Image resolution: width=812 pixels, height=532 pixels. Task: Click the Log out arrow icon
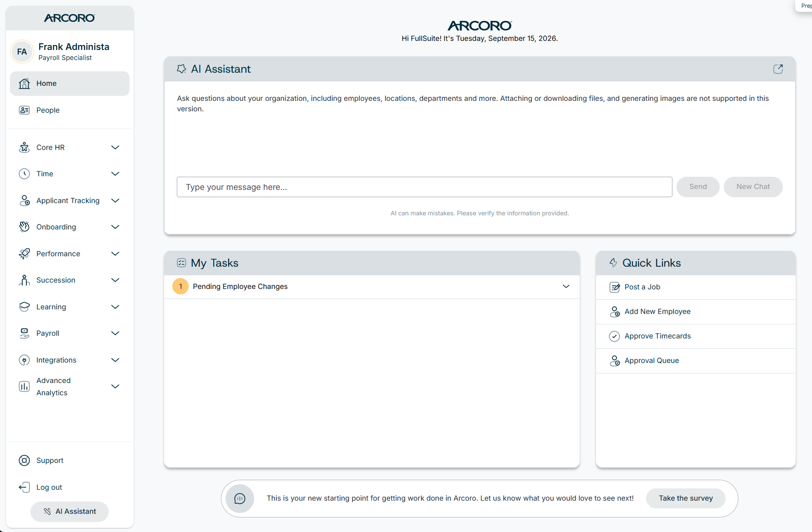[x=24, y=487]
